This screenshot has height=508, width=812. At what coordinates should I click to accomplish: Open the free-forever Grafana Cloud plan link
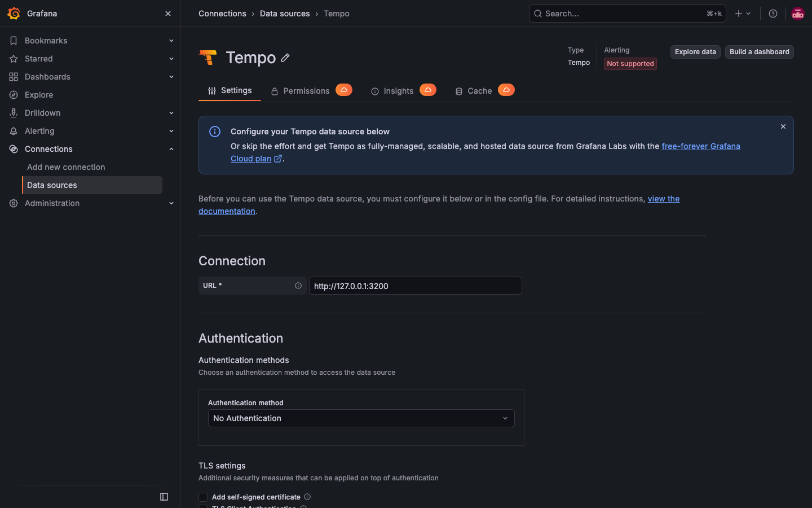[701, 146]
